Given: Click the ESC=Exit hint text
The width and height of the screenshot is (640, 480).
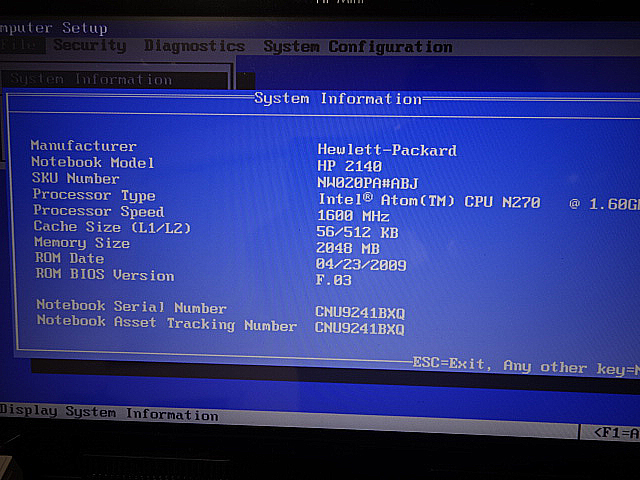Looking at the screenshot, I should pyautogui.click(x=449, y=363).
